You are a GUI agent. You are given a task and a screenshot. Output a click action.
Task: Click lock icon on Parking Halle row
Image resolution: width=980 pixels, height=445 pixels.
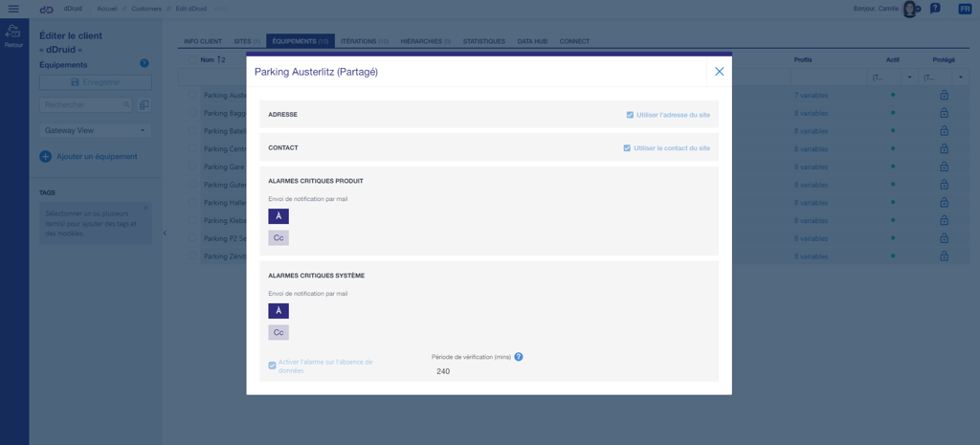pyautogui.click(x=944, y=203)
